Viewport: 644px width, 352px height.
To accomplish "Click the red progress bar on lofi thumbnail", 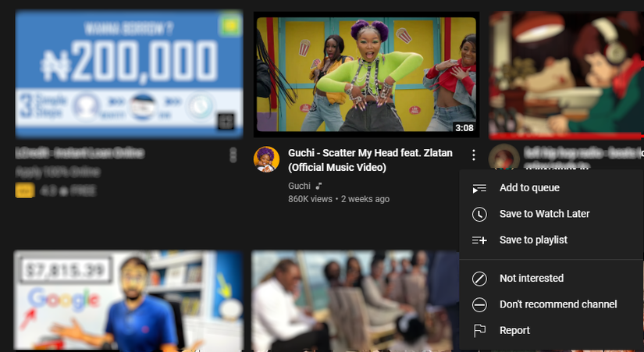I will click(567, 137).
